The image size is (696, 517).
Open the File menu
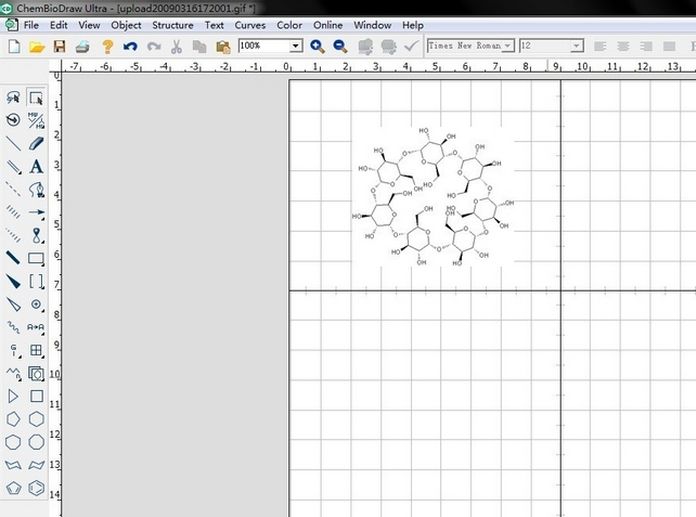click(x=31, y=25)
